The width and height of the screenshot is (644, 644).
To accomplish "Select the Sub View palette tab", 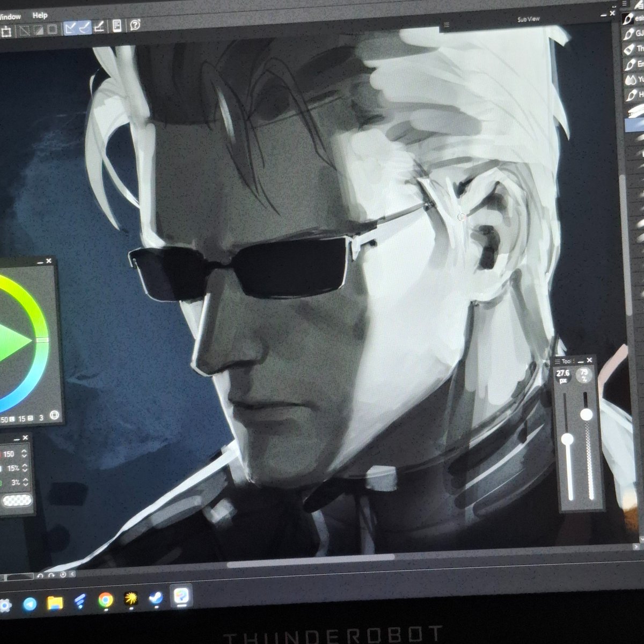I will (528, 19).
